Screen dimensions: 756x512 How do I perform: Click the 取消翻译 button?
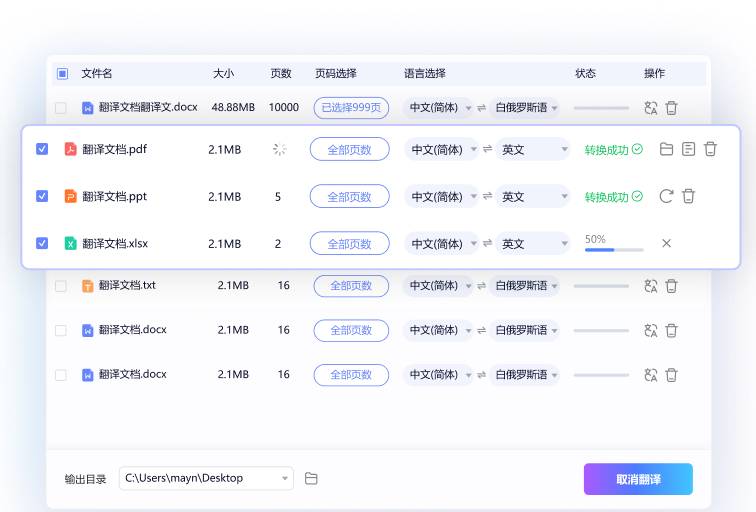[x=638, y=479]
